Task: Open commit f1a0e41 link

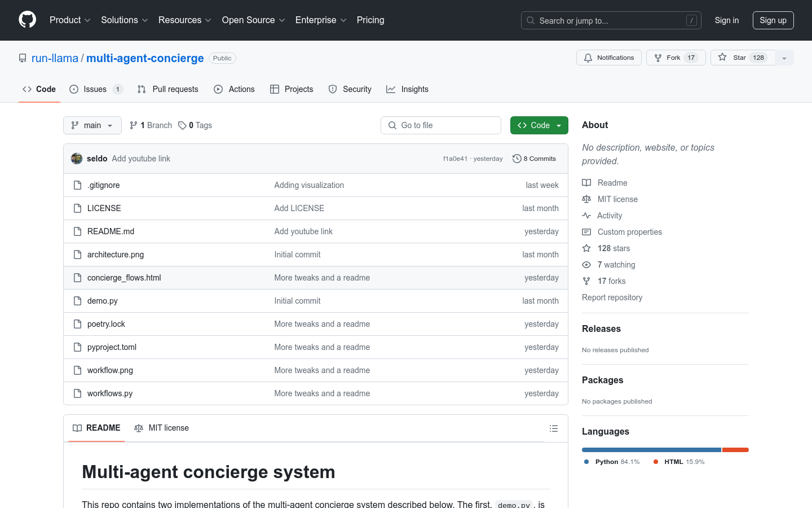Action: (x=455, y=159)
